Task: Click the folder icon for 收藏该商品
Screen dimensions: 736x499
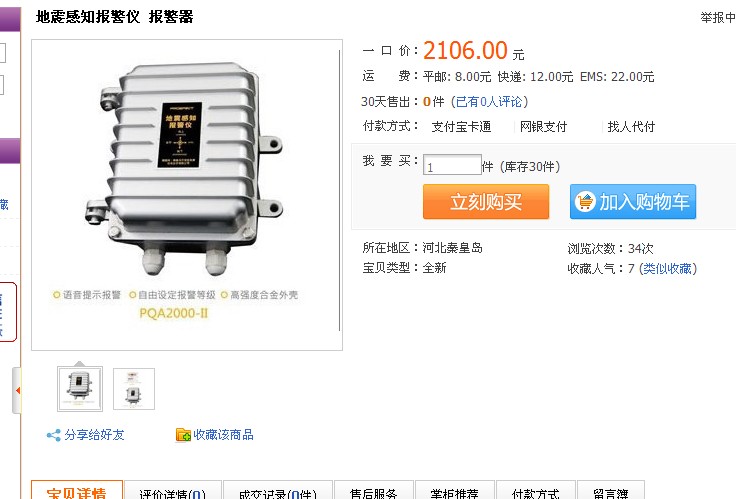Action: coord(183,435)
